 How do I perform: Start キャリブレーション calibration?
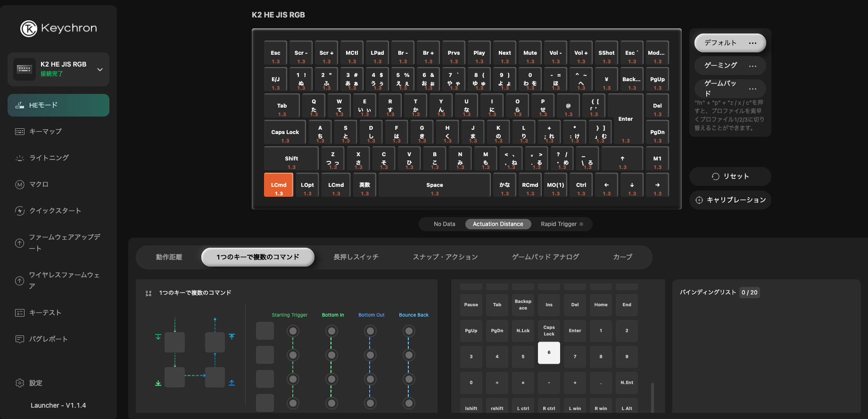point(730,200)
